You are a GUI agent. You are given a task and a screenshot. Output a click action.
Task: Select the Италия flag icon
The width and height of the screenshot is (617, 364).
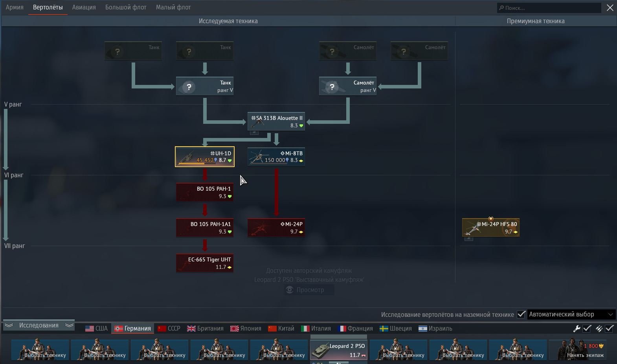point(305,329)
